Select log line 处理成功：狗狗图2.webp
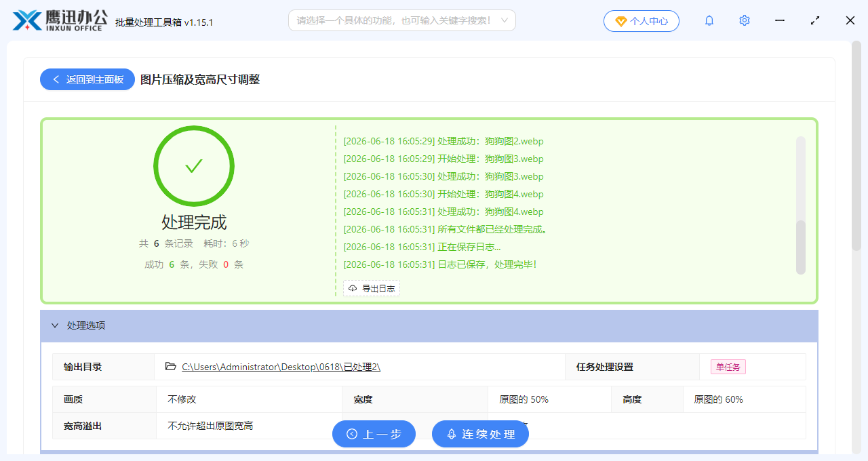This screenshot has height=461, width=868. (x=443, y=142)
